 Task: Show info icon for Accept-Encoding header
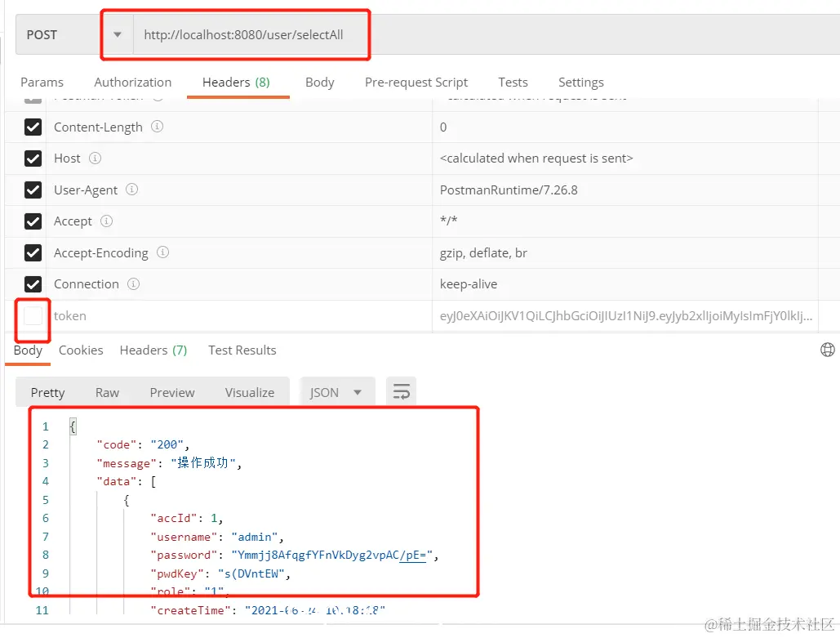(x=163, y=252)
